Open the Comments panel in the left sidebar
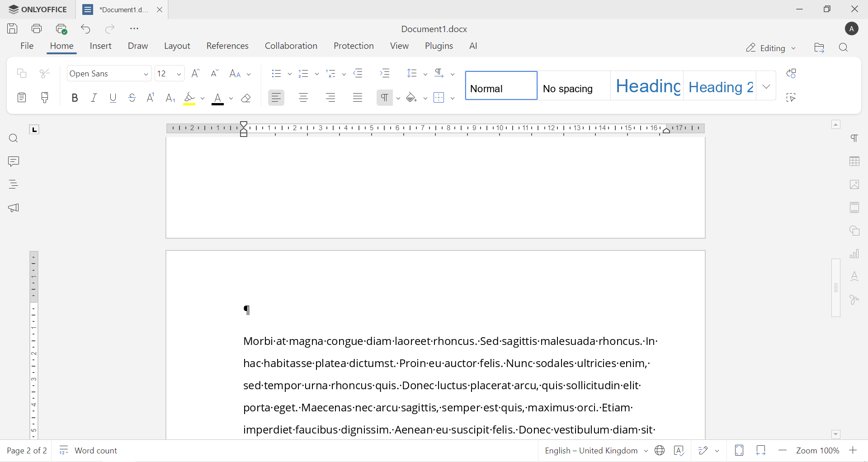 pyautogui.click(x=14, y=161)
